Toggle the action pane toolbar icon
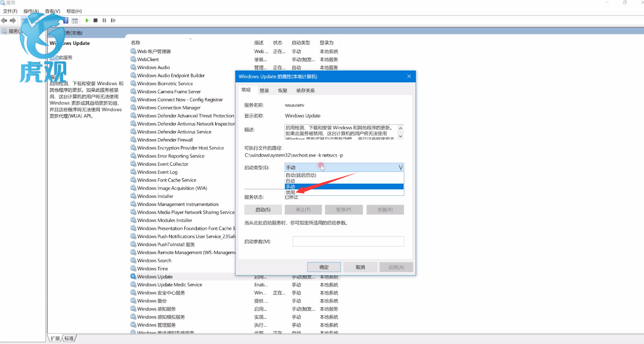The image size is (644, 344). [x=75, y=21]
